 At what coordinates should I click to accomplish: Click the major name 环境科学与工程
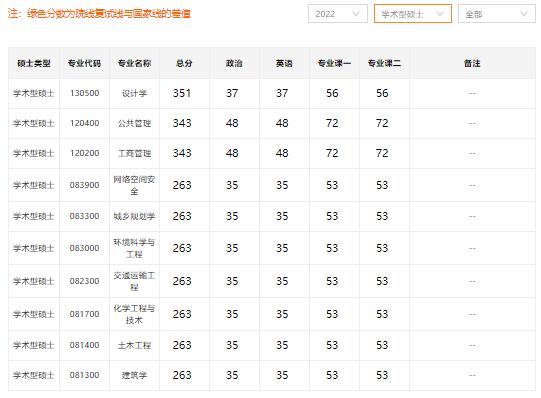click(135, 248)
